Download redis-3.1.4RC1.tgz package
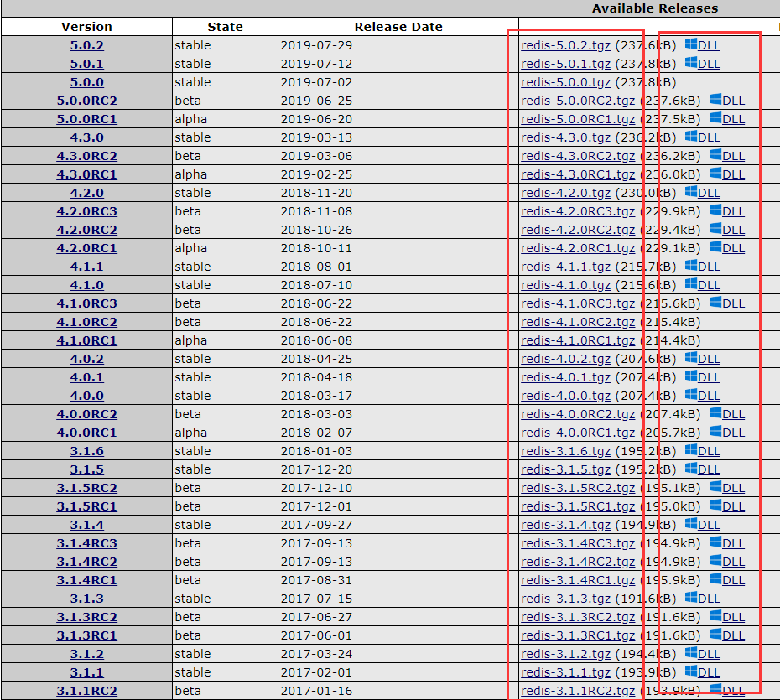This screenshot has width=780, height=700. (x=578, y=579)
